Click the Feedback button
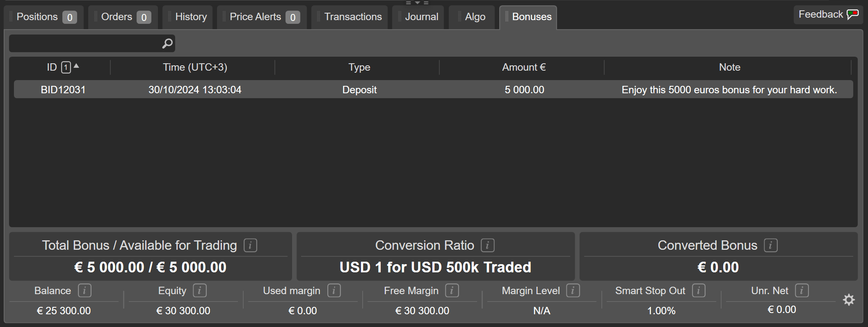The width and height of the screenshot is (868, 327). click(x=828, y=15)
